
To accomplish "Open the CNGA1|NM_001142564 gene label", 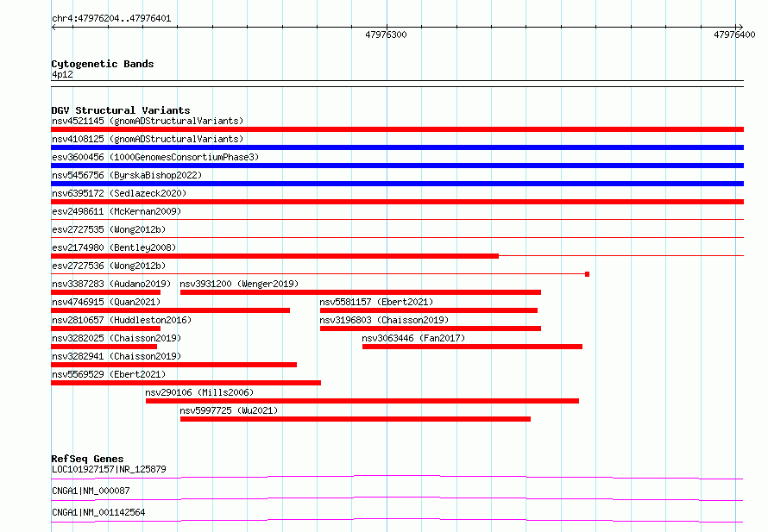I will (x=98, y=512).
